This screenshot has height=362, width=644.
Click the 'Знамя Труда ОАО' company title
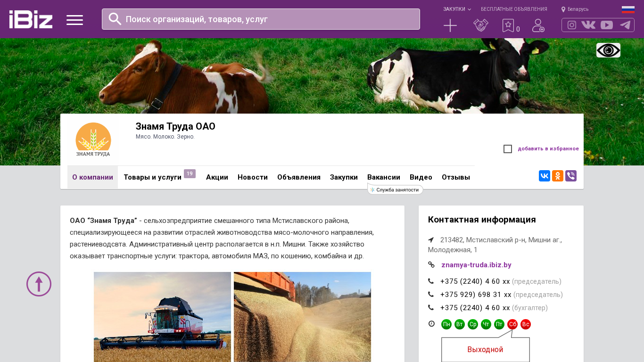pyautogui.click(x=175, y=126)
